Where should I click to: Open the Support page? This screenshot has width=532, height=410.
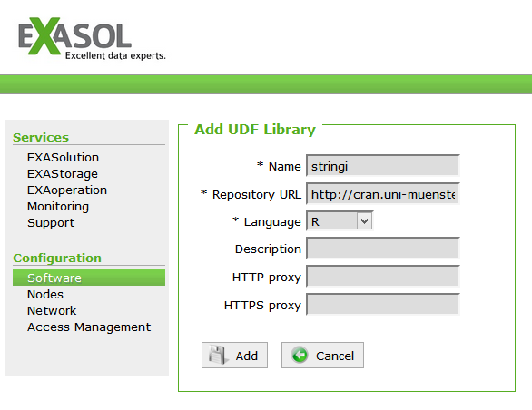51,222
